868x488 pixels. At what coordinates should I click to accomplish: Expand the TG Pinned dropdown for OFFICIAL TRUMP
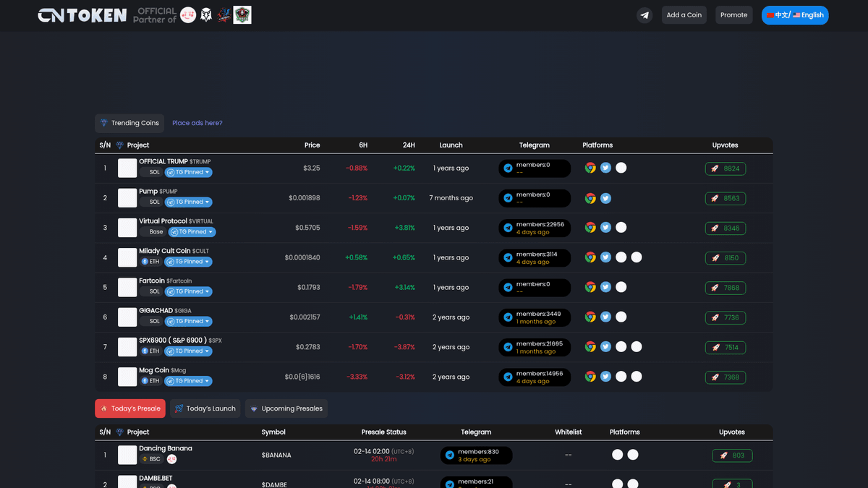click(188, 172)
